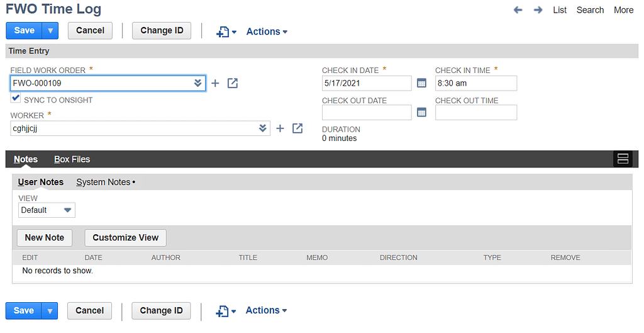Toggle the subtab layout icon in dark bar
This screenshot has height=333, width=644.
click(623, 159)
